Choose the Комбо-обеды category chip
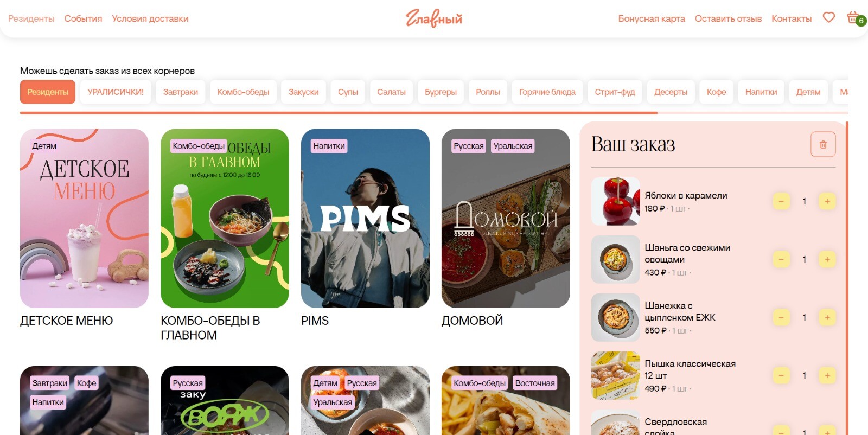This screenshot has width=868, height=435. pos(243,92)
